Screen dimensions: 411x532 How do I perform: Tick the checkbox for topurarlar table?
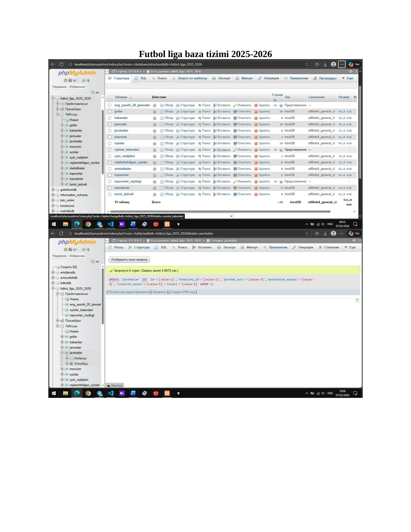tap(110, 175)
